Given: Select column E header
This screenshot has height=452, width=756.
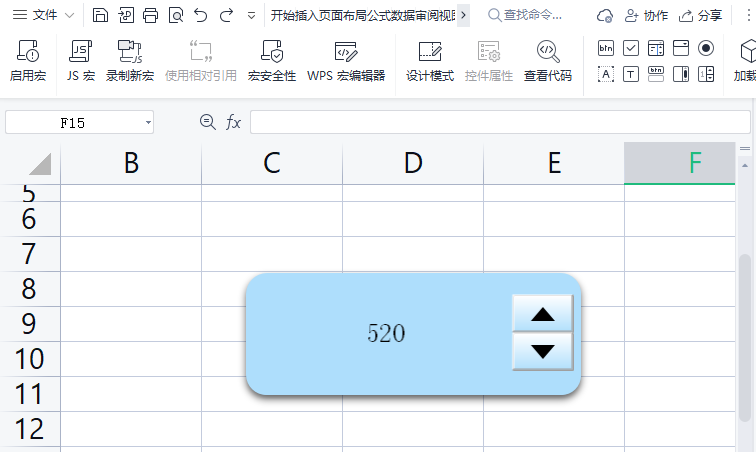Looking at the screenshot, I should tap(554, 163).
